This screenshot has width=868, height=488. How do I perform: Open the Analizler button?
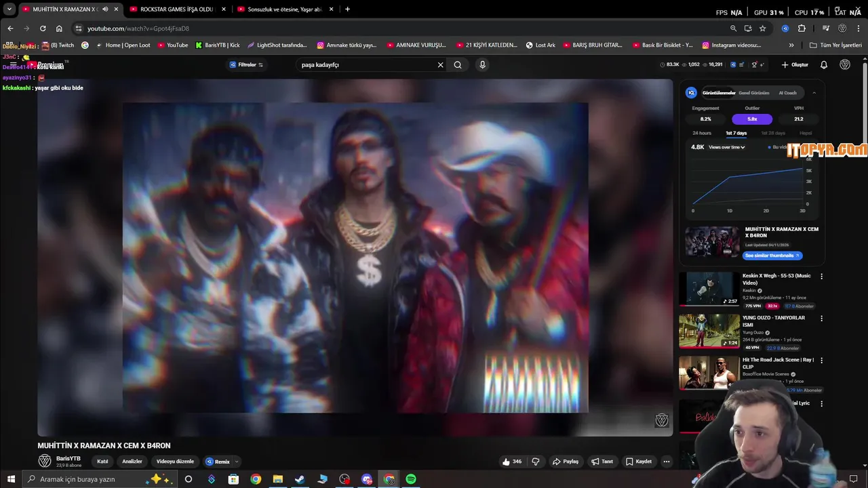pyautogui.click(x=132, y=462)
